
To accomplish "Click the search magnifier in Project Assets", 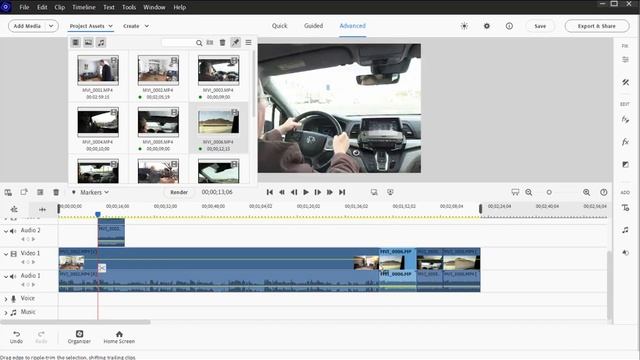I will [199, 43].
